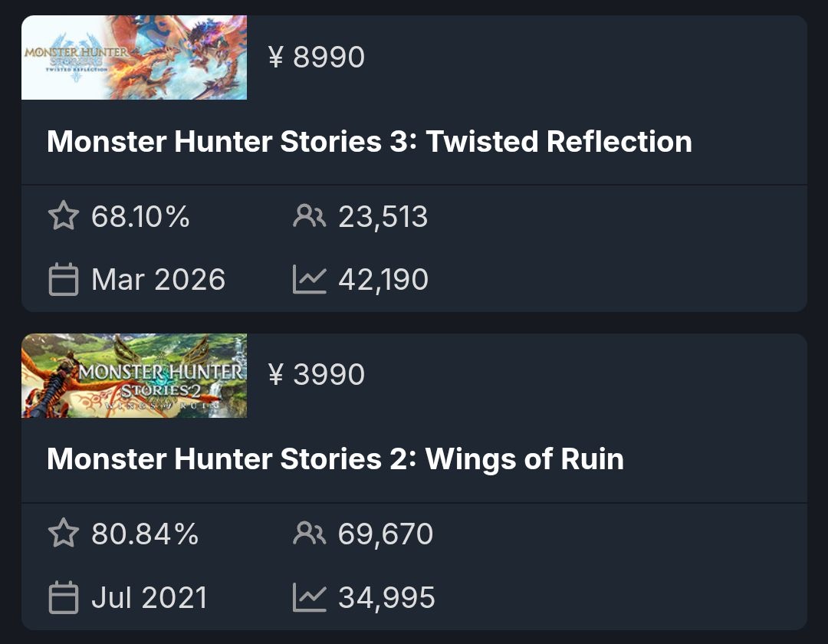Click the ¥ 3990 price

[x=317, y=375]
